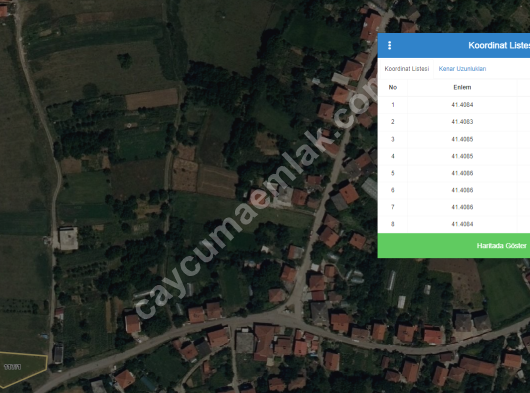Select coordinate row number 2
The height and width of the screenshot is (393, 530).
[x=454, y=122]
